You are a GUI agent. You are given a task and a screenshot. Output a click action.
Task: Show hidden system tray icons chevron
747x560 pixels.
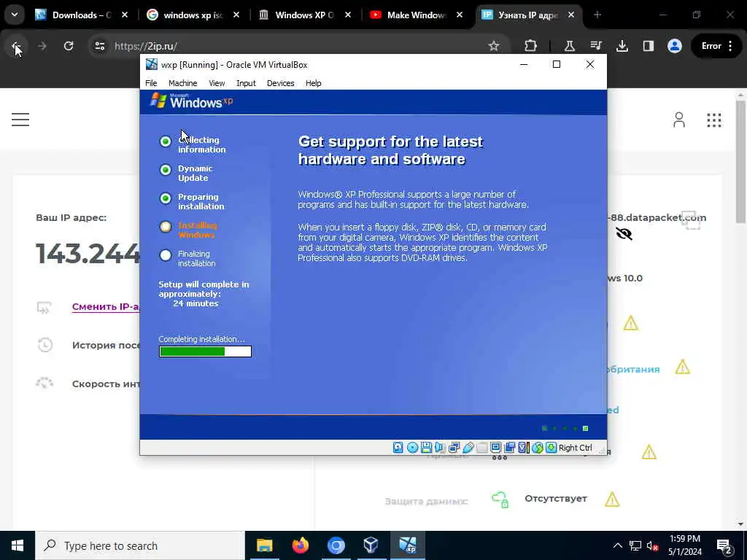click(617, 545)
